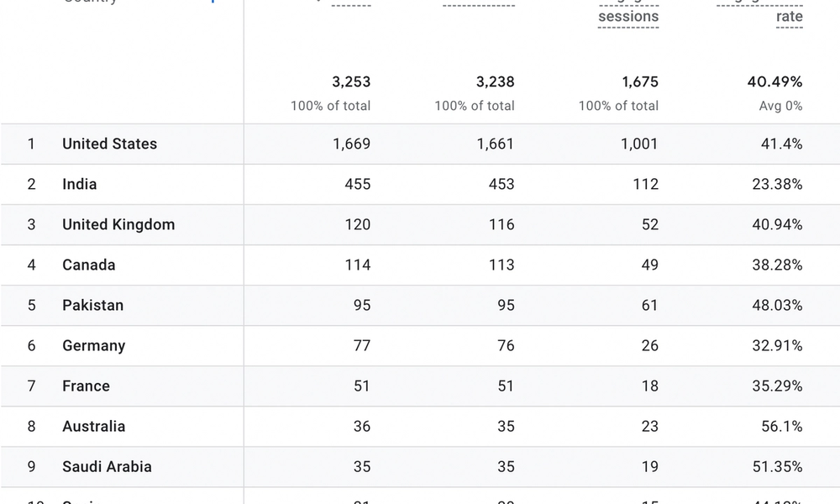This screenshot has height=504, width=840.
Task: Click Australia's 56.1% rate value
Action: (781, 427)
